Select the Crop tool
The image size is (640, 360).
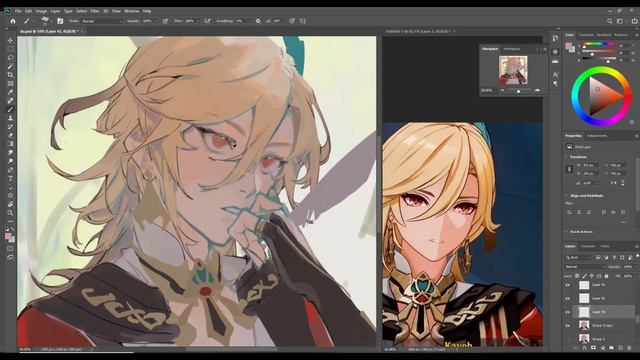coord(11,75)
